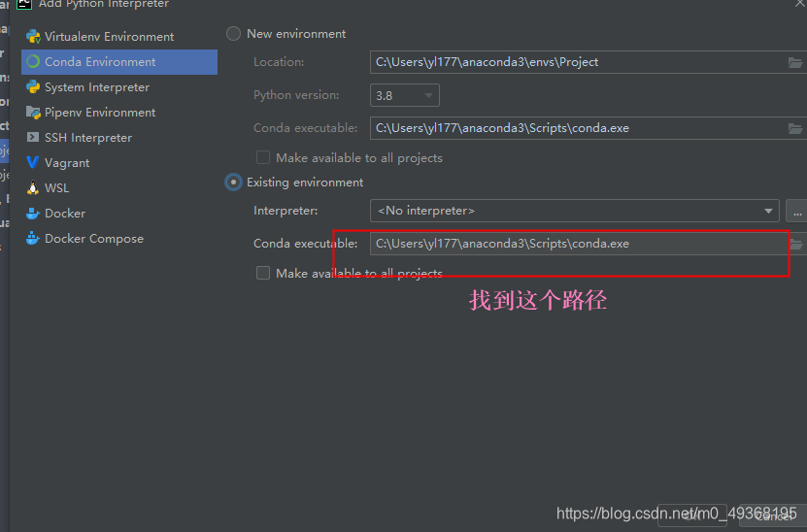
Task: Select Conda Environment in the sidebar
Action: [x=119, y=62]
